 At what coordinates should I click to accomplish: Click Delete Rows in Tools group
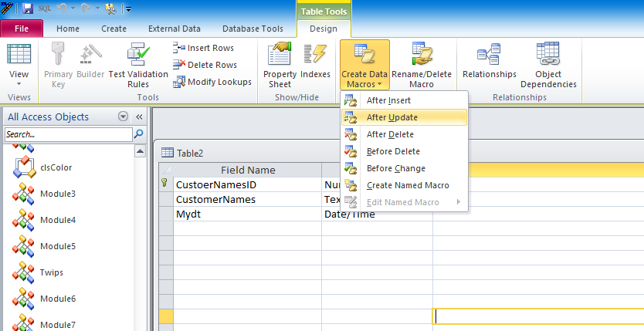[205, 65]
